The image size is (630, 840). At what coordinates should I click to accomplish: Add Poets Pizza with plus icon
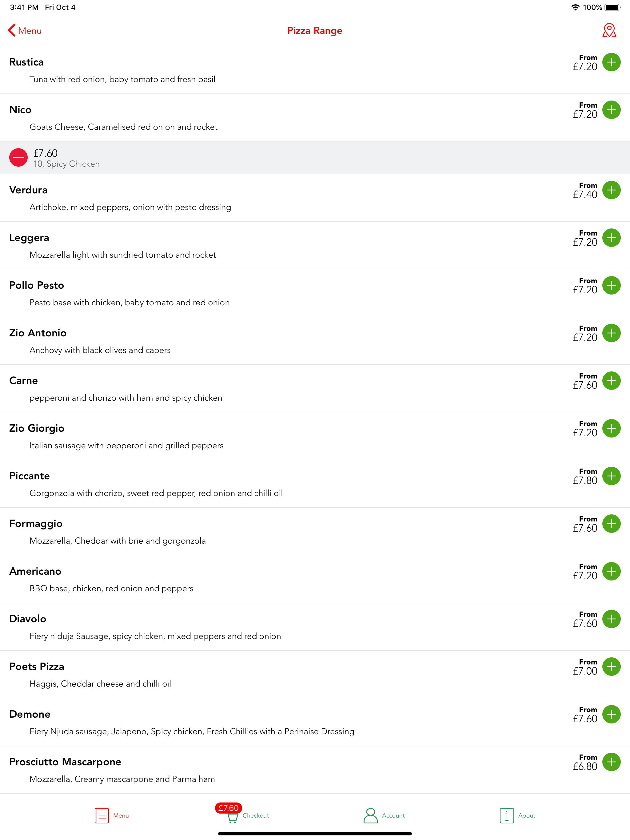tap(611, 667)
